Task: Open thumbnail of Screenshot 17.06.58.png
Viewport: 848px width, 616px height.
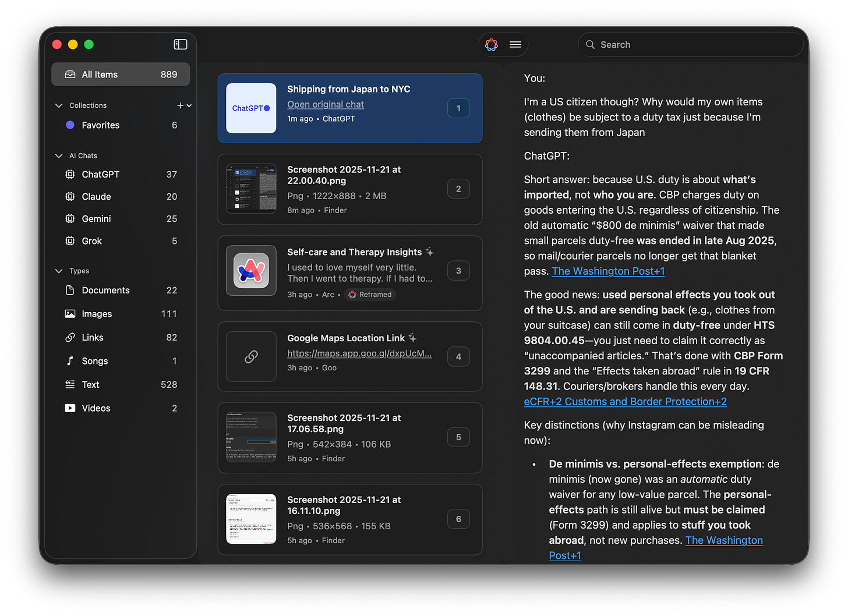Action: [251, 437]
